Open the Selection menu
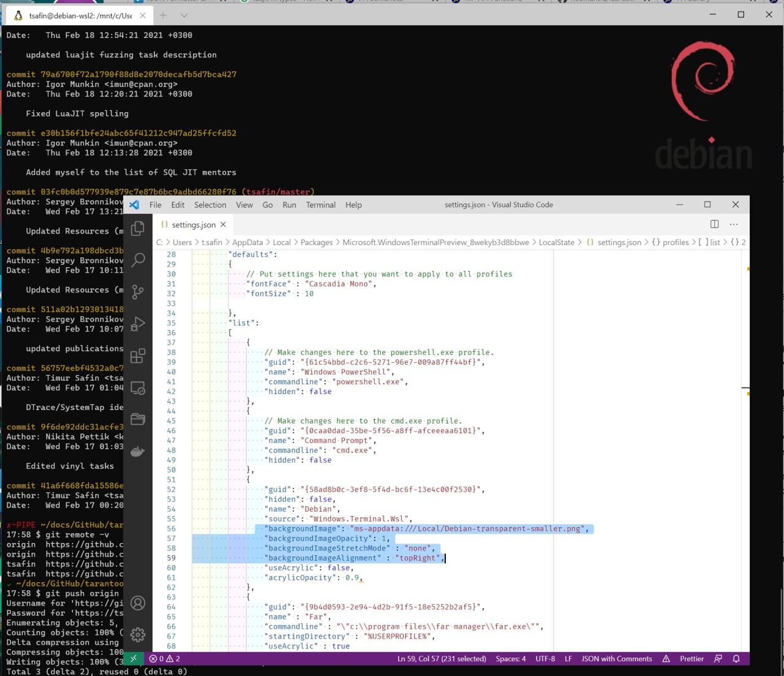Viewport: 784px width, 676px height. pos(210,205)
